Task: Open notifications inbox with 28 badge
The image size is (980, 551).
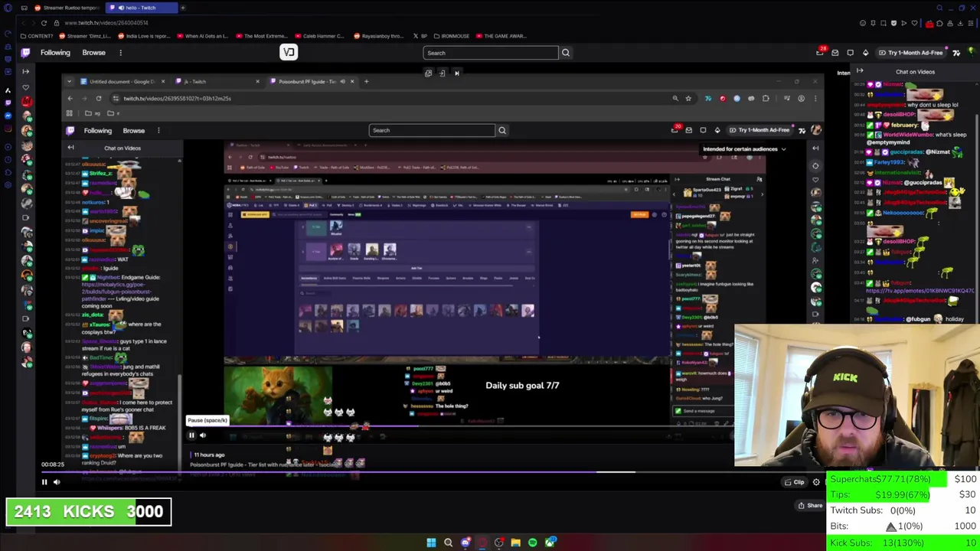Action: coord(820,53)
